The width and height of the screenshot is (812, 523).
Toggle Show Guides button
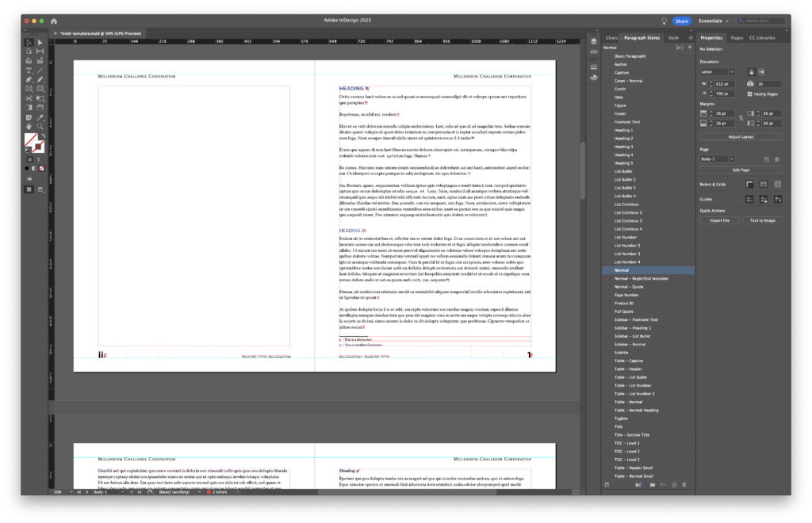tap(749, 199)
